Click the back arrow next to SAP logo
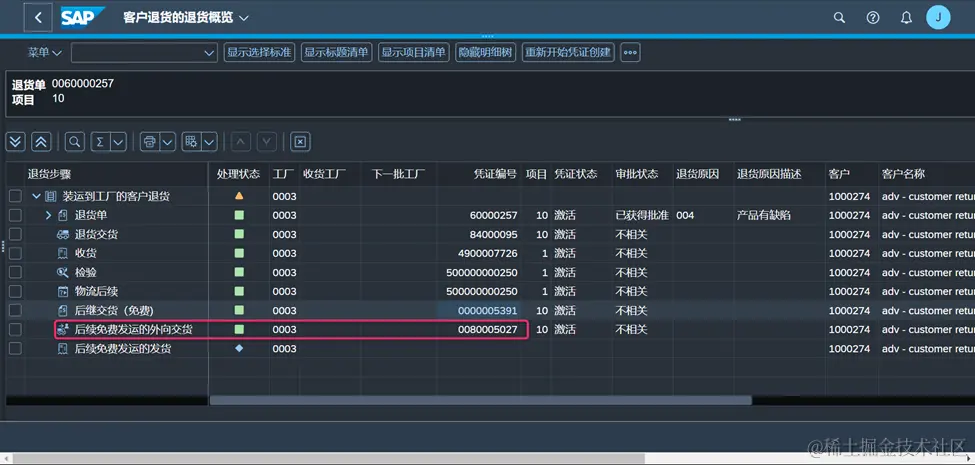 38,17
